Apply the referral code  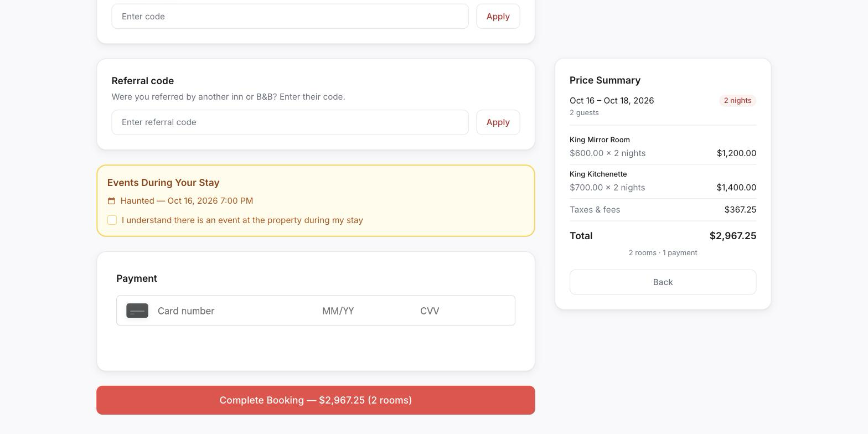coord(498,122)
